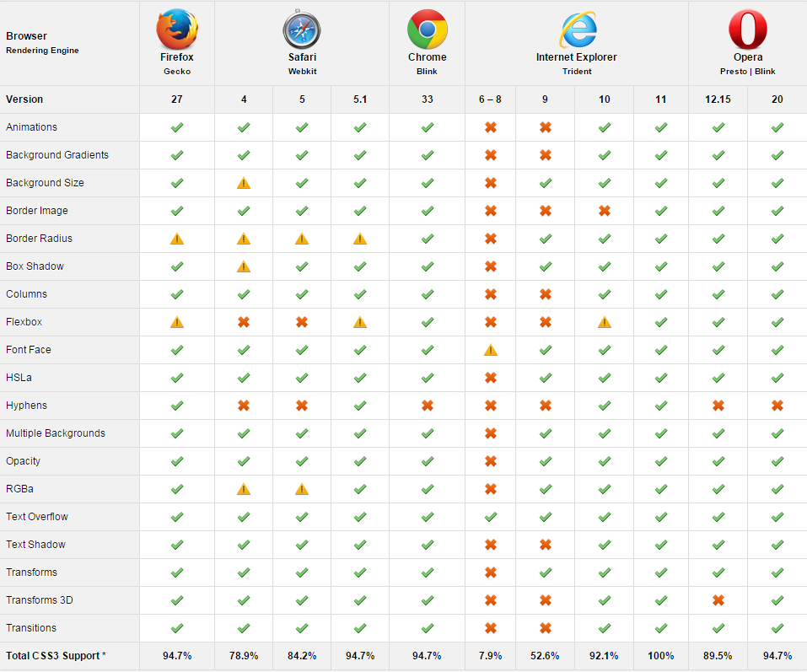Click IE 6–8 total support 7.9% cell

pyautogui.click(x=490, y=655)
